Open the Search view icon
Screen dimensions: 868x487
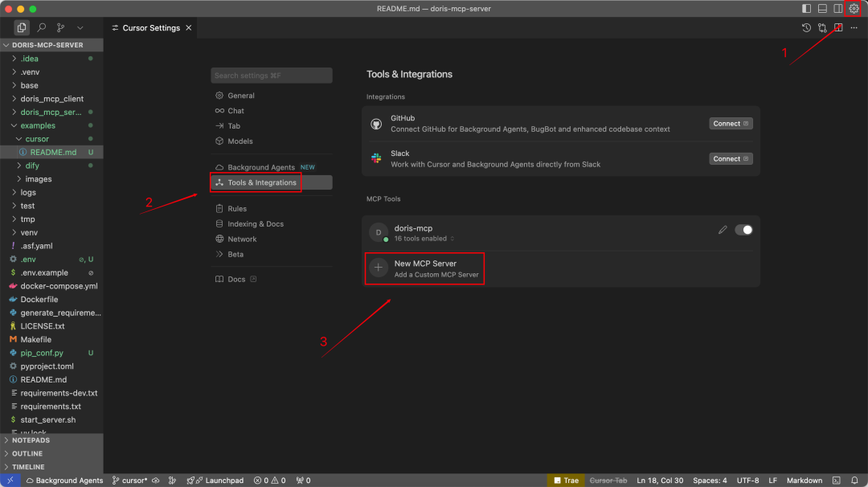(x=42, y=27)
